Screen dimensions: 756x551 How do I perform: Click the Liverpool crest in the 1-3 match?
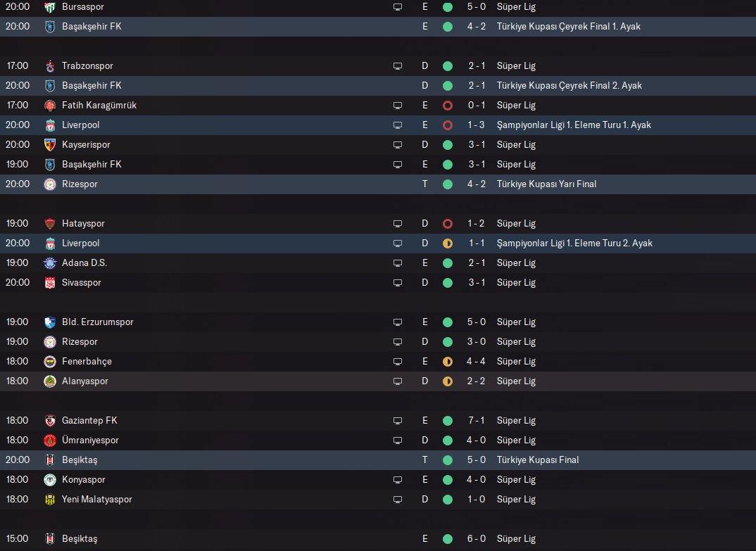coord(50,125)
